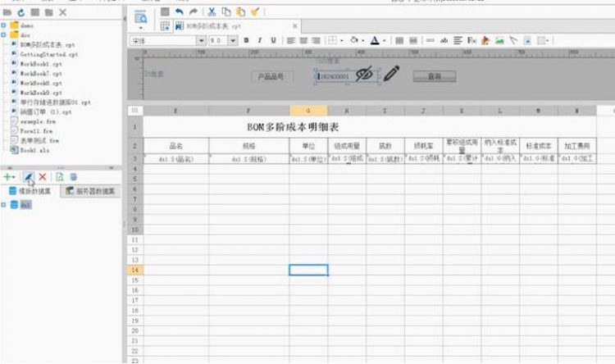Viewport: 615px width, 364px height.
Task: Click the Cut scissors icon
Action: [x=212, y=11]
